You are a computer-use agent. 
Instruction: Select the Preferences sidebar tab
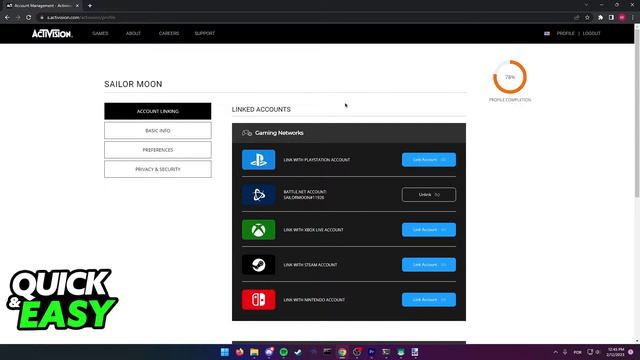pos(158,150)
